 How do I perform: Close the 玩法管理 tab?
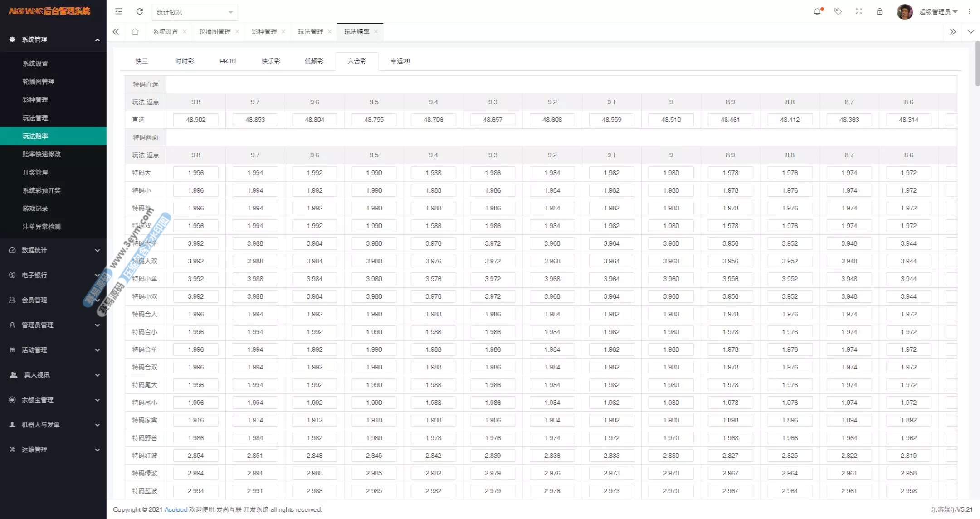tap(330, 32)
